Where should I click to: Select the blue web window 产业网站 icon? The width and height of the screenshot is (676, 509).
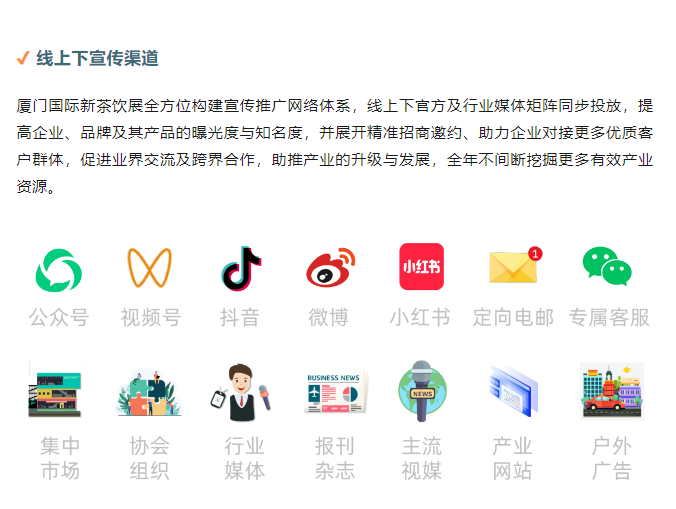(x=513, y=391)
